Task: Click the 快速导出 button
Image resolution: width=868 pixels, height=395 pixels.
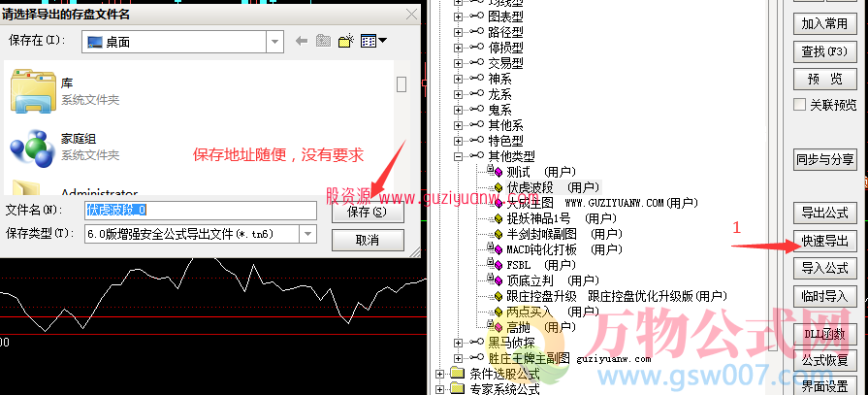Action: [x=824, y=241]
